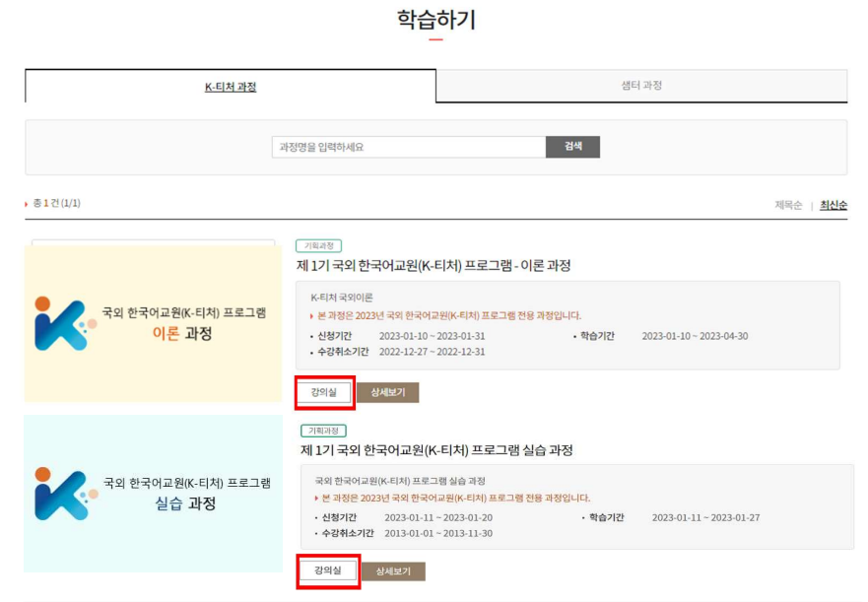868x602 pixels.
Task: Click the 2023-01-10 ~ 2023-01-31 application period
Action: 432,336
